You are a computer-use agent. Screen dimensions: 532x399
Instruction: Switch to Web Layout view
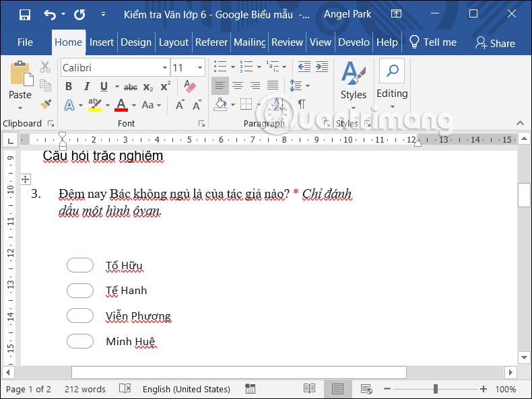pos(366,389)
